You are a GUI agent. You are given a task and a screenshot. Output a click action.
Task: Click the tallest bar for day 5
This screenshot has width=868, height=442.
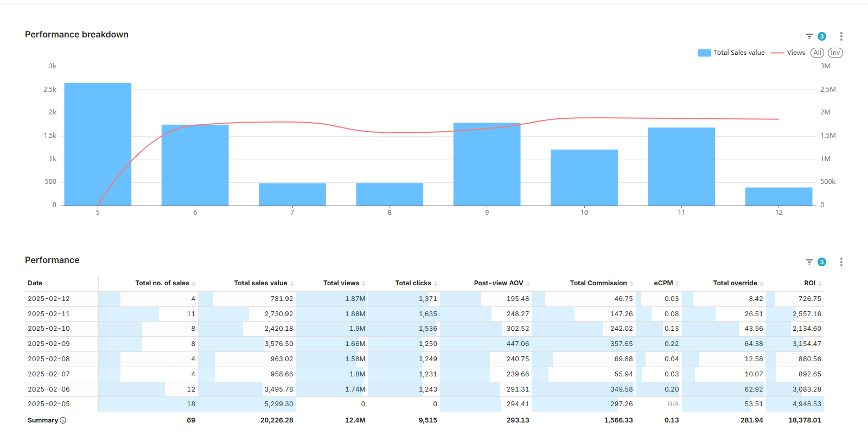[98, 144]
